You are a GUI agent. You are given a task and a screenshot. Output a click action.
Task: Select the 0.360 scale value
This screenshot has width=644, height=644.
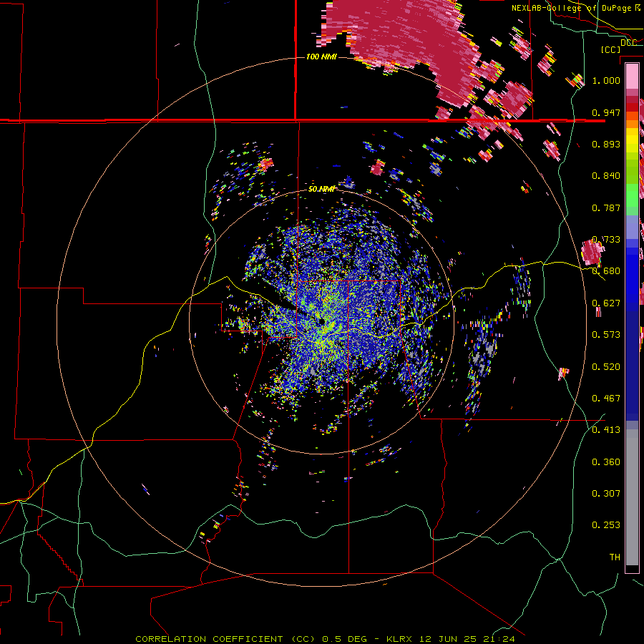click(x=606, y=462)
